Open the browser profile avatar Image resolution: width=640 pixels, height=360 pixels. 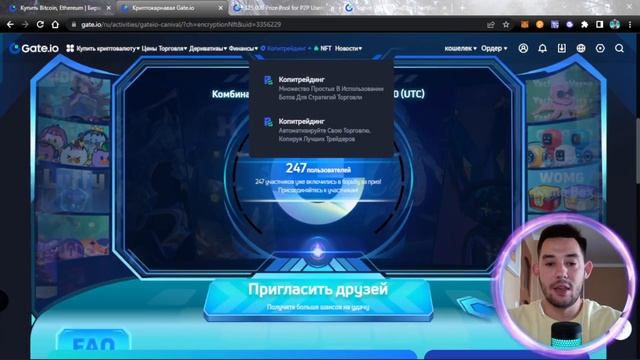pos(615,24)
